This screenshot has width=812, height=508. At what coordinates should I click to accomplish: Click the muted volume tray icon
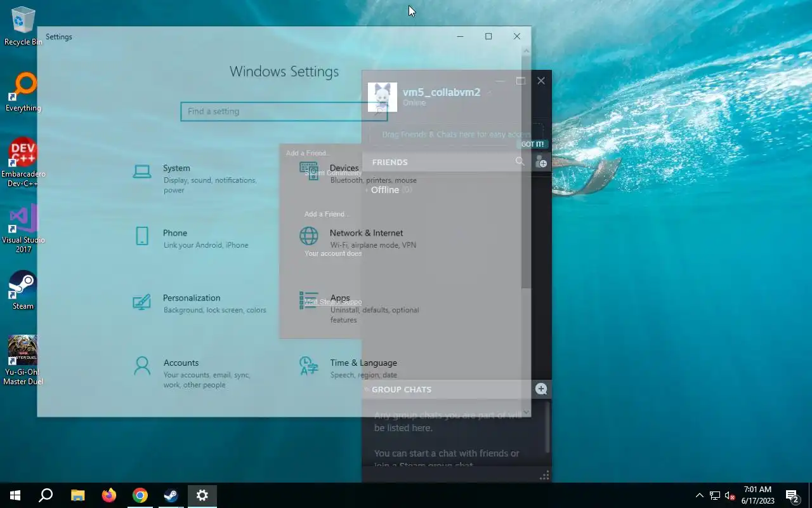point(730,495)
